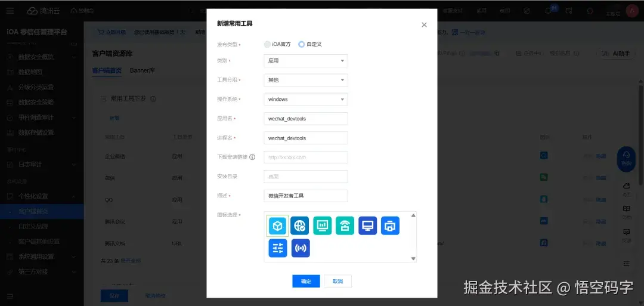Click the 腾讯云 cloud logo
Viewport: 644px width, 306px height.
coord(44,11)
